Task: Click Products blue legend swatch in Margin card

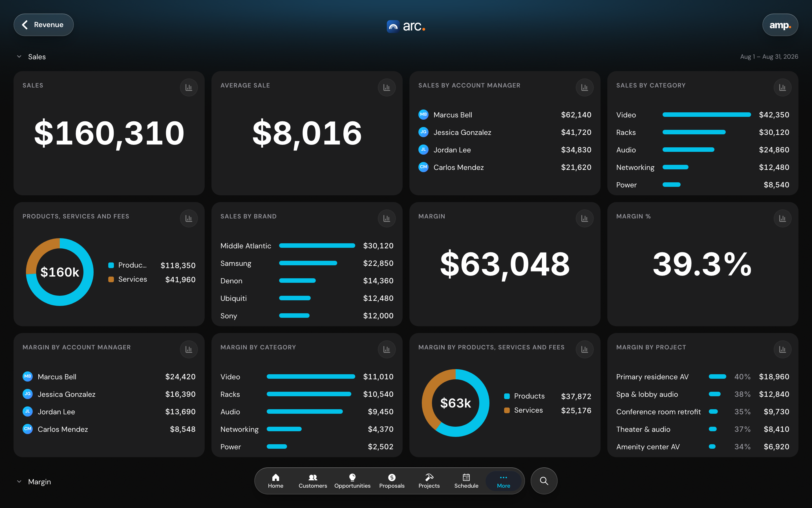Action: coord(507,396)
